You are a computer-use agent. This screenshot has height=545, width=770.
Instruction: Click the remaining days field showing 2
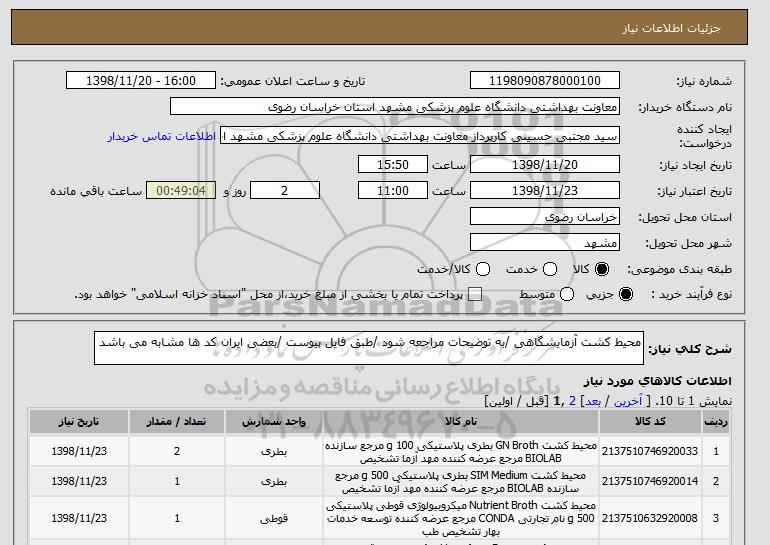pos(285,191)
